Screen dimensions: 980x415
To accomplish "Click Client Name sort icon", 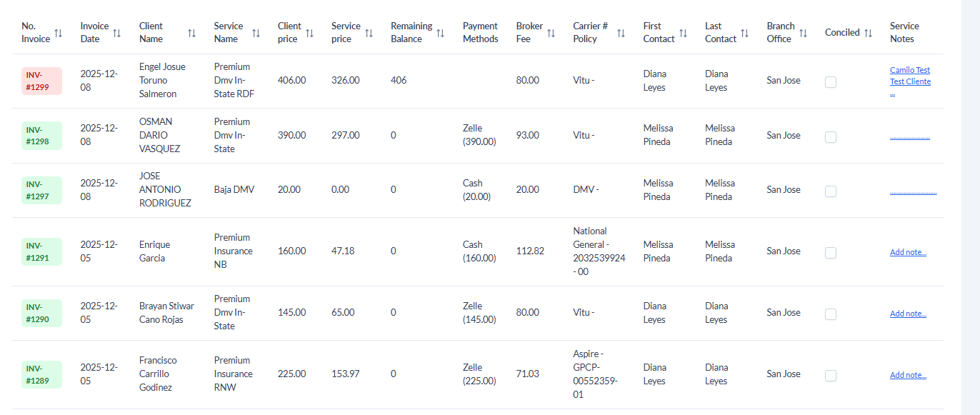I will click(x=191, y=33).
